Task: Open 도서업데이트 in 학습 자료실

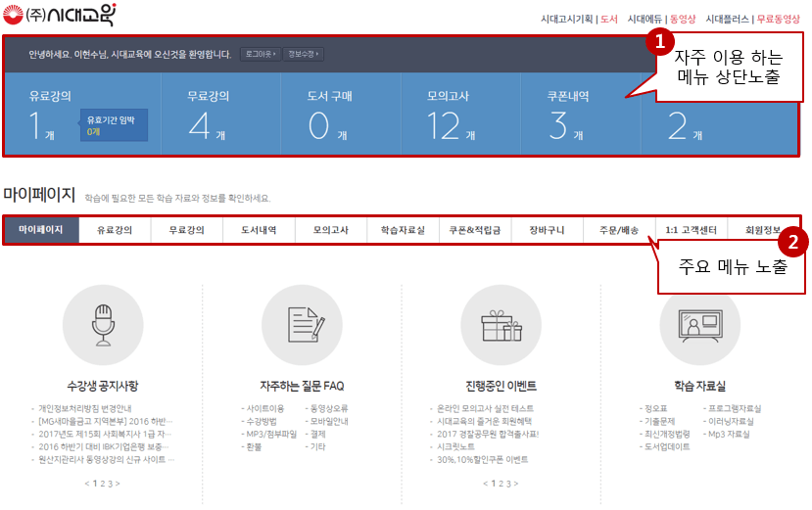Action: pyautogui.click(x=667, y=446)
